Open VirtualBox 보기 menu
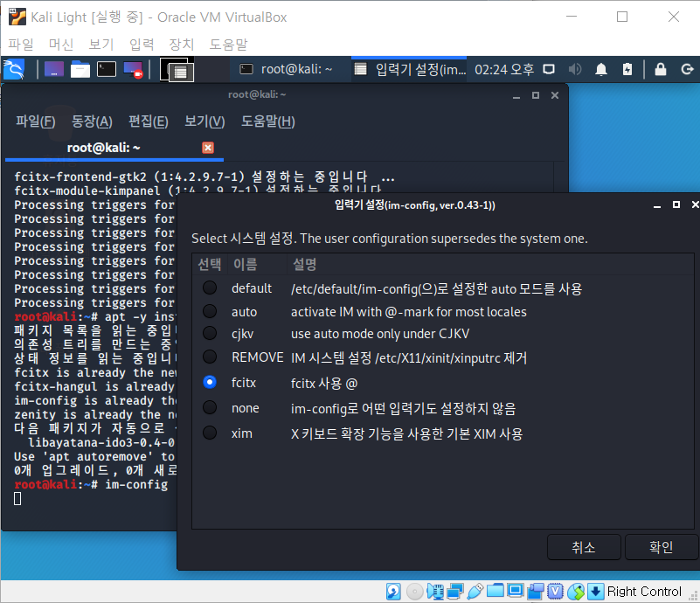Image resolution: width=700 pixels, height=603 pixels. pyautogui.click(x=100, y=45)
